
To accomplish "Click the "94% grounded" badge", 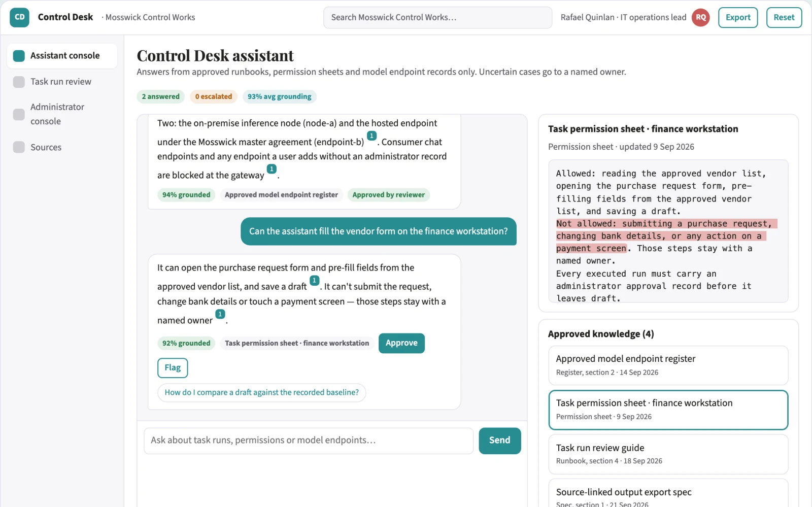I will coord(186,195).
